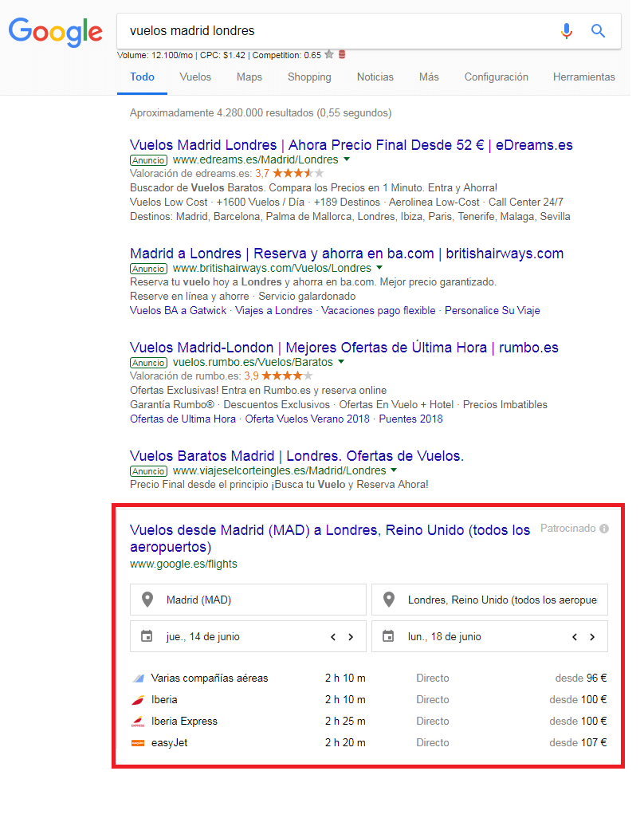Screen dimensions: 644x826
Task: Select the Todo tab
Action: click(x=142, y=77)
